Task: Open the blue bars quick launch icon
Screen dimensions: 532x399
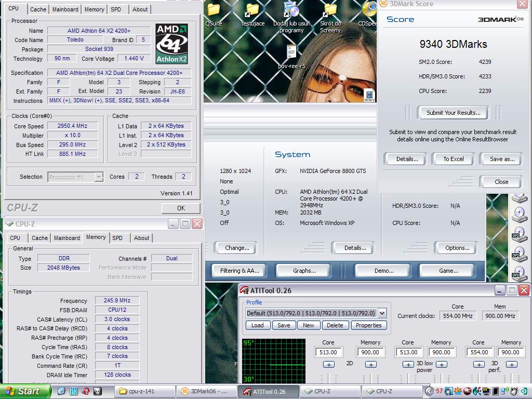Action: [74, 391]
